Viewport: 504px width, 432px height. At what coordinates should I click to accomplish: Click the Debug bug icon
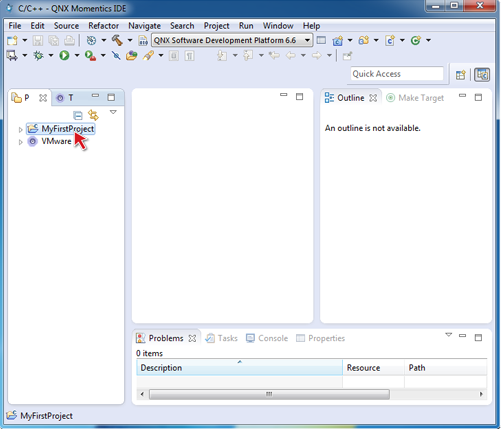coord(38,55)
